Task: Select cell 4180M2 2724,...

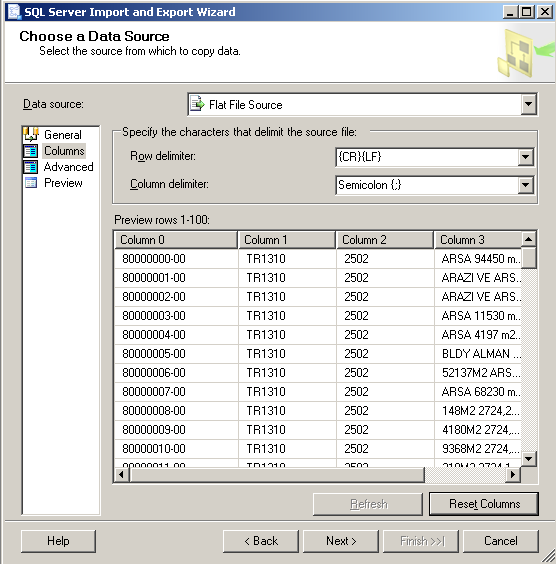Action: click(478, 430)
